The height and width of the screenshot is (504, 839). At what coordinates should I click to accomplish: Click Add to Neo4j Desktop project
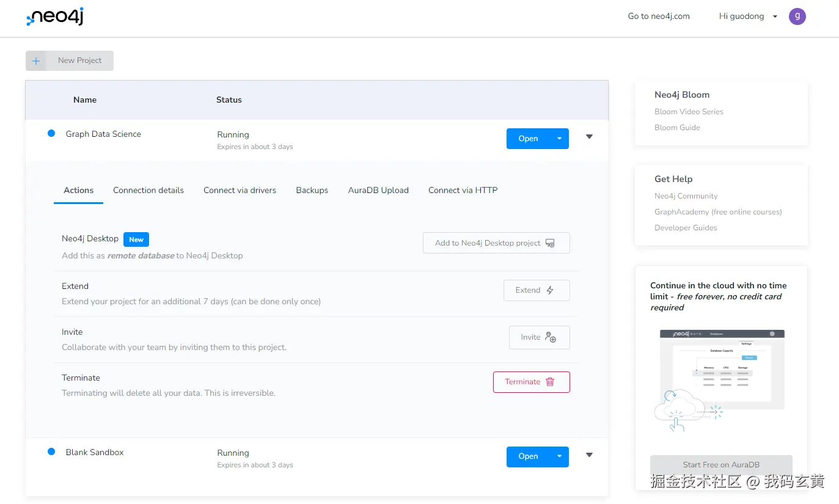click(x=496, y=243)
